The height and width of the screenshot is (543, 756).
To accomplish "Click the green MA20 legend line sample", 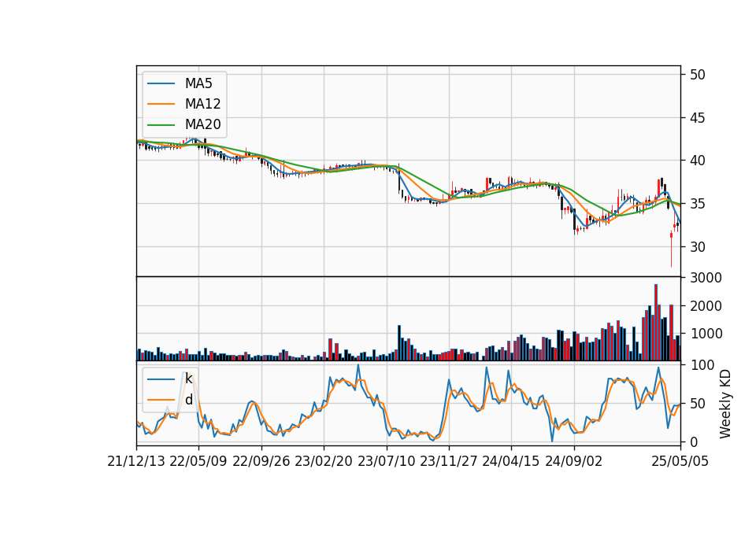I will [161, 125].
